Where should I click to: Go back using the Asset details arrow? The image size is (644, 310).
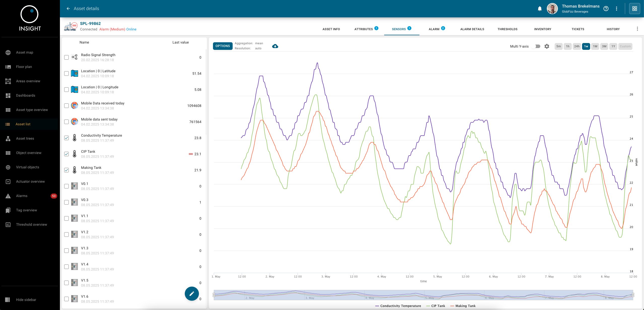point(68,9)
